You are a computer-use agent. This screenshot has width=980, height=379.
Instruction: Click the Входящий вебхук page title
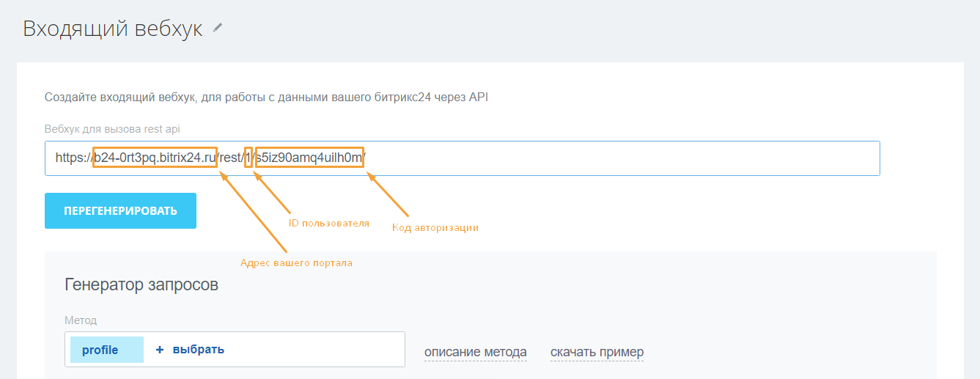click(113, 29)
